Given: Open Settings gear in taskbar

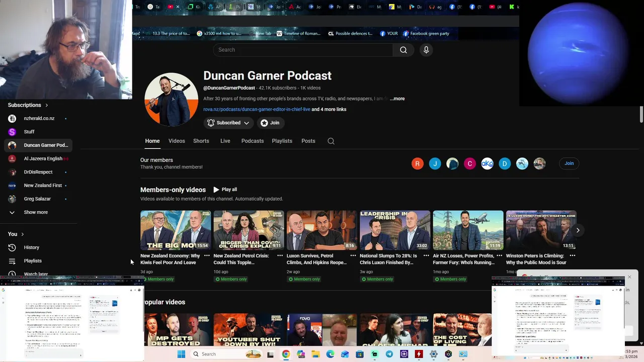Looking at the screenshot, I should click(434, 354).
